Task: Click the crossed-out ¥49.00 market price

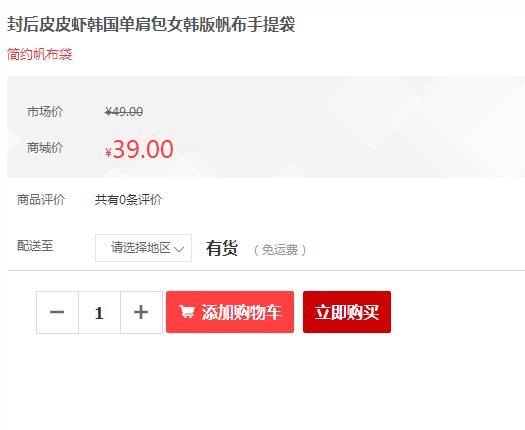Action: 124,112
